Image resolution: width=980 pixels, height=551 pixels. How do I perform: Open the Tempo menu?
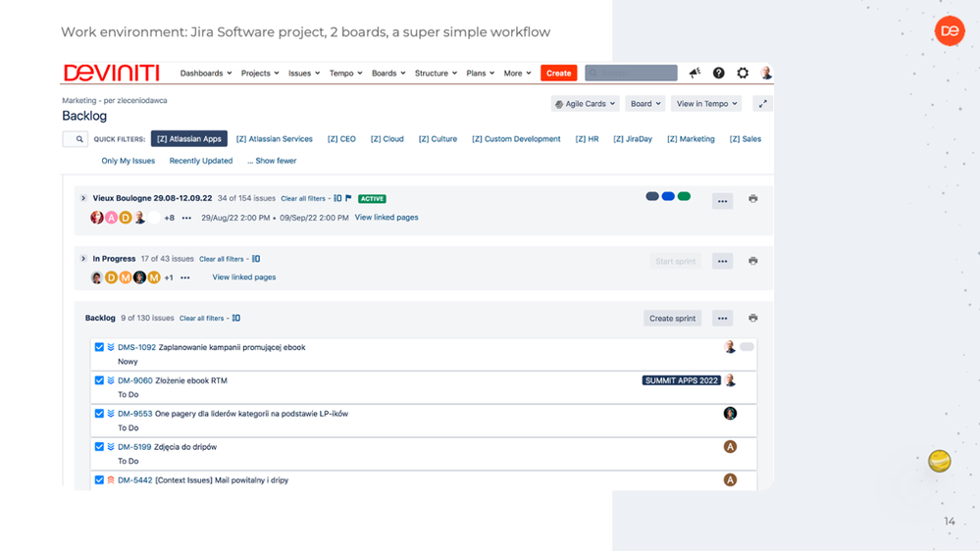tap(345, 74)
